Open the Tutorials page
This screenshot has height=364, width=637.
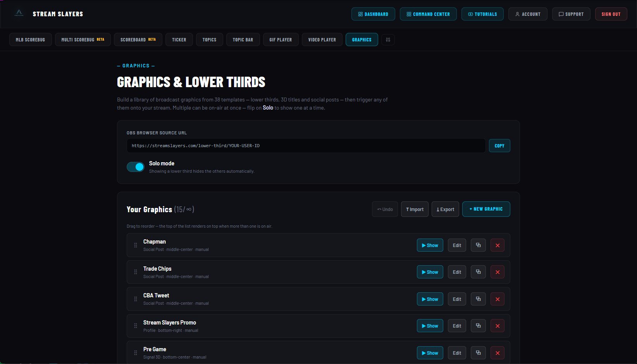[482, 14]
